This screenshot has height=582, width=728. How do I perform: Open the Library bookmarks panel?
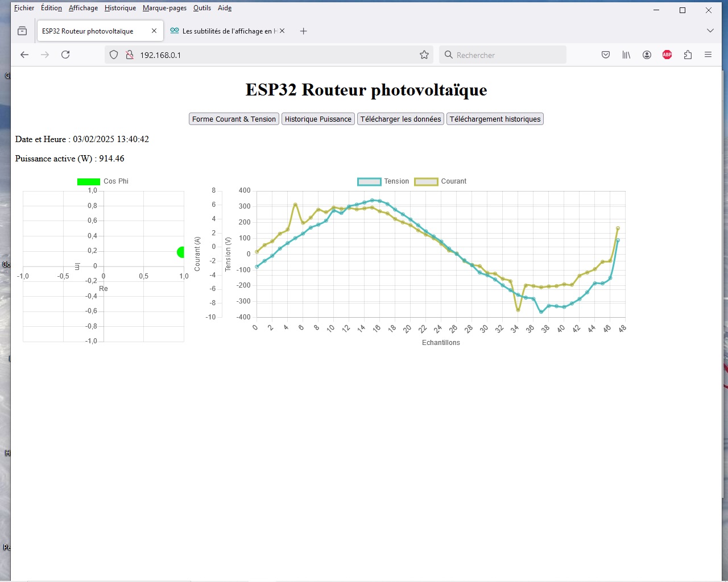(x=626, y=55)
